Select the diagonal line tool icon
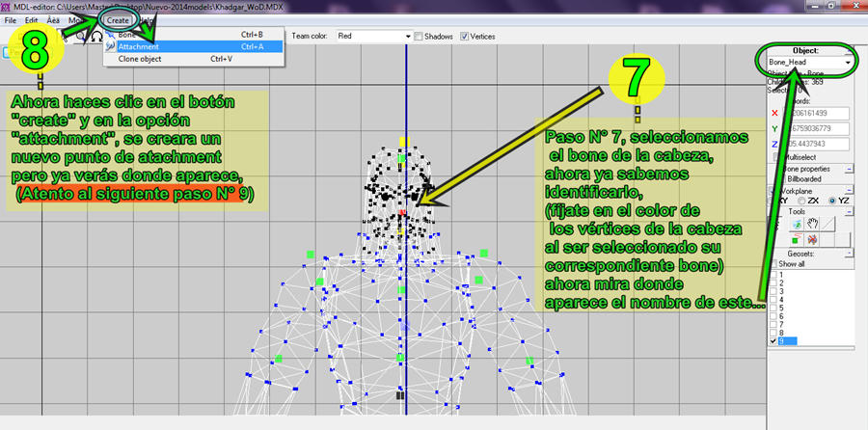This screenshot has height=430, width=868. (x=827, y=224)
